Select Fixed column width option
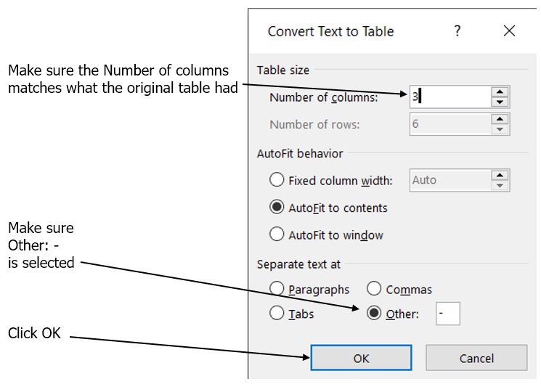This screenshot has width=541, height=392. point(277,180)
